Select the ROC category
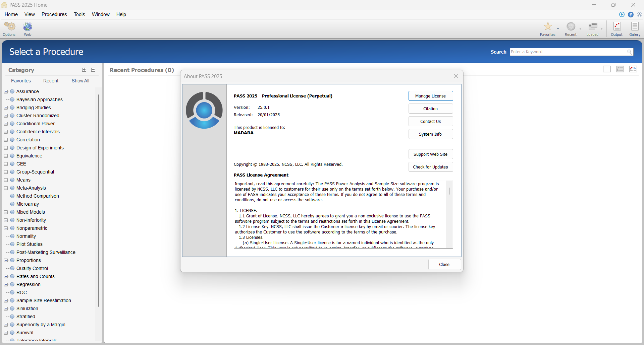The image size is (644, 345). pos(21,292)
